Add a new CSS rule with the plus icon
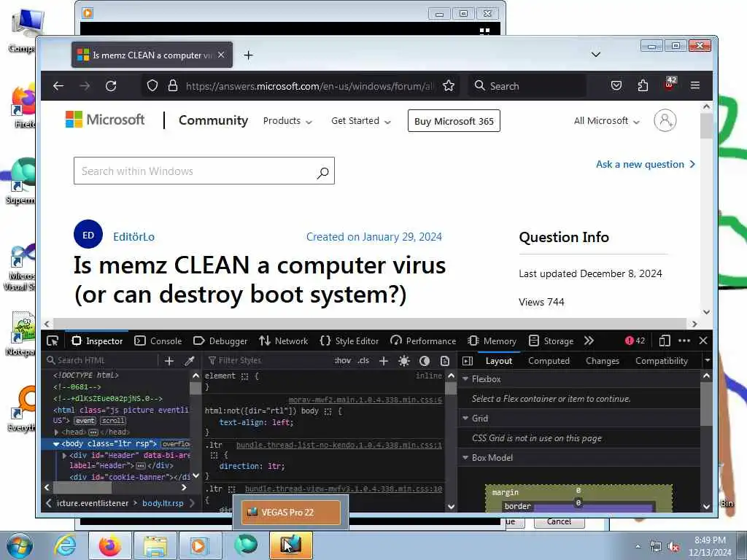Image resolution: width=747 pixels, height=560 pixels. pos(384,361)
